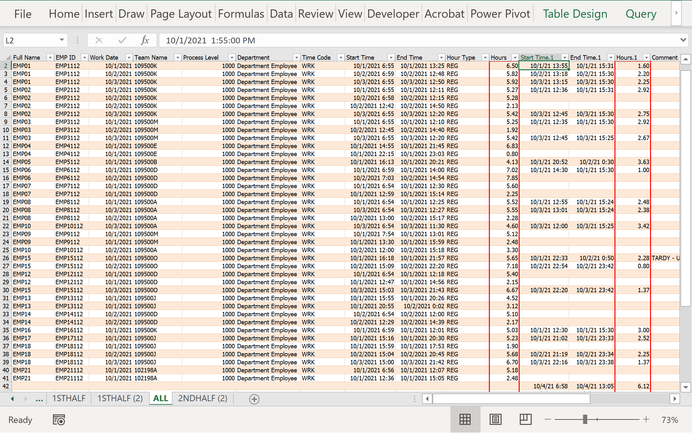Open the Review tab

pyautogui.click(x=315, y=14)
